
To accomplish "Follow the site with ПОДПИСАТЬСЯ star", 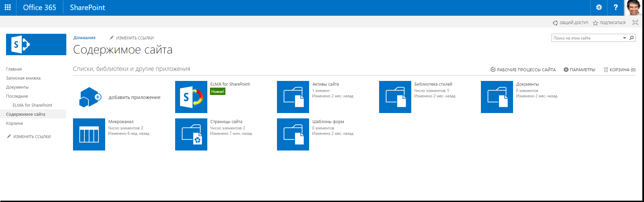I will (609, 23).
